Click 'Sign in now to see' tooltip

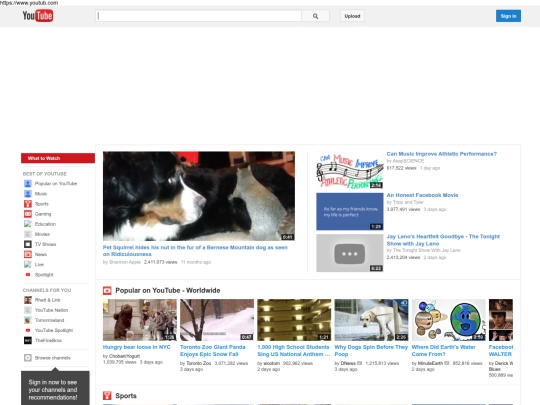tap(55, 388)
